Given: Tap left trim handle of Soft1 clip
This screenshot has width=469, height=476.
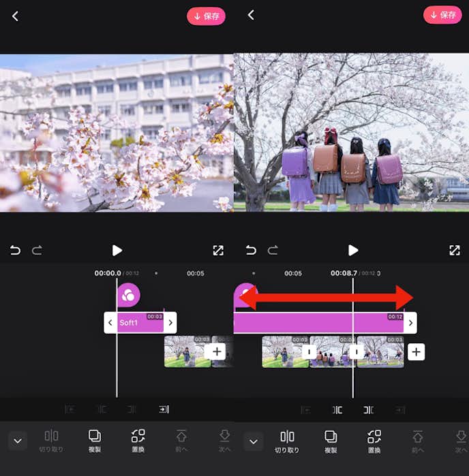Looking at the screenshot, I should click(110, 322).
